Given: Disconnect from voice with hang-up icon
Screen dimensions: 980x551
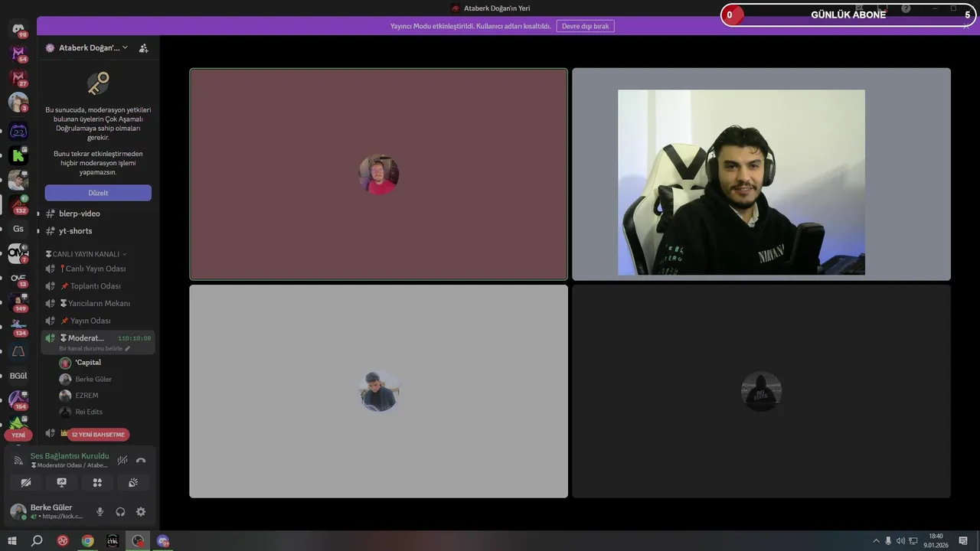Looking at the screenshot, I should pyautogui.click(x=141, y=461).
